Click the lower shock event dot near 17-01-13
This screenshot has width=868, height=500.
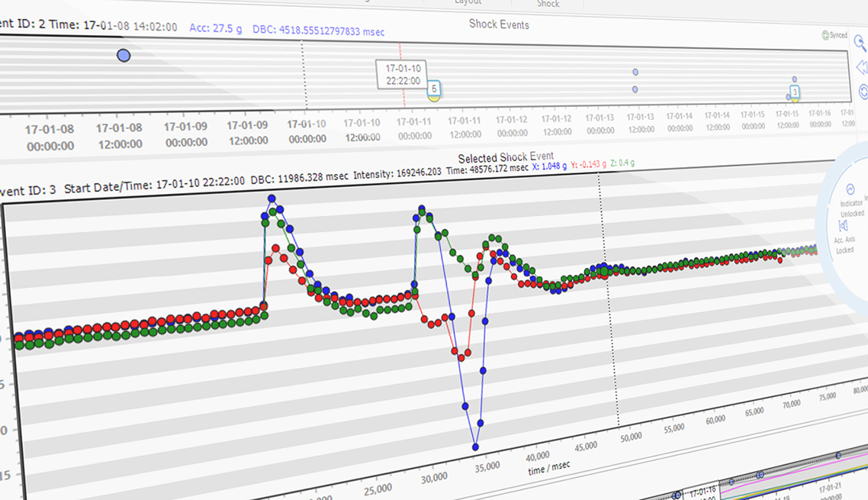635,89
